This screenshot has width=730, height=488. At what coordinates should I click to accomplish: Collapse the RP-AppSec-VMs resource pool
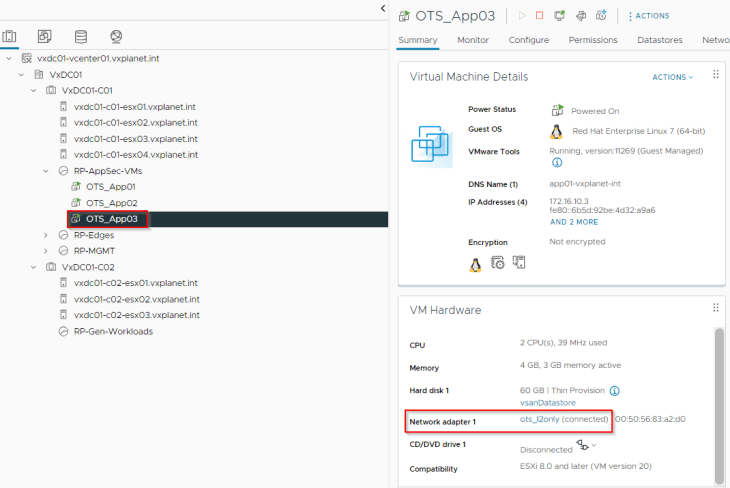(x=46, y=171)
